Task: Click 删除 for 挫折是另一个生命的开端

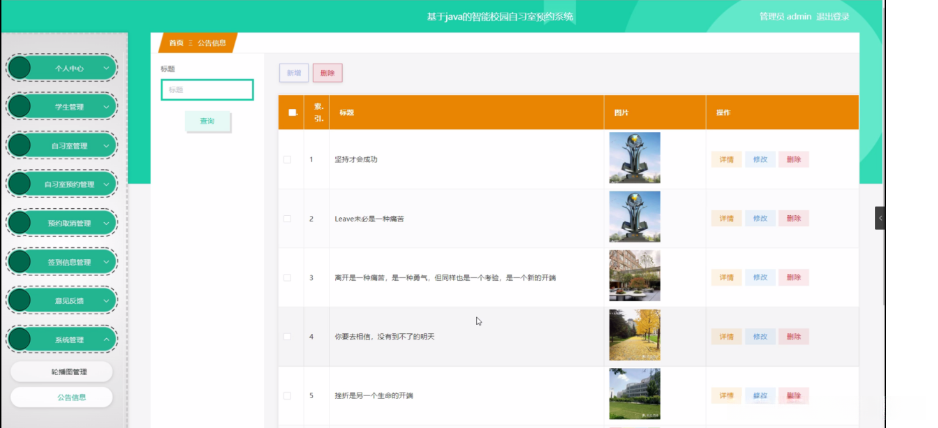Action: pos(794,396)
